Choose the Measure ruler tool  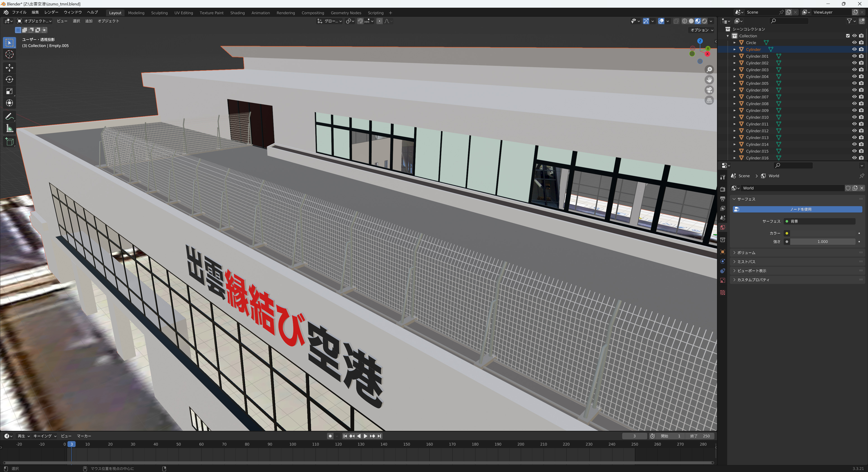9,128
